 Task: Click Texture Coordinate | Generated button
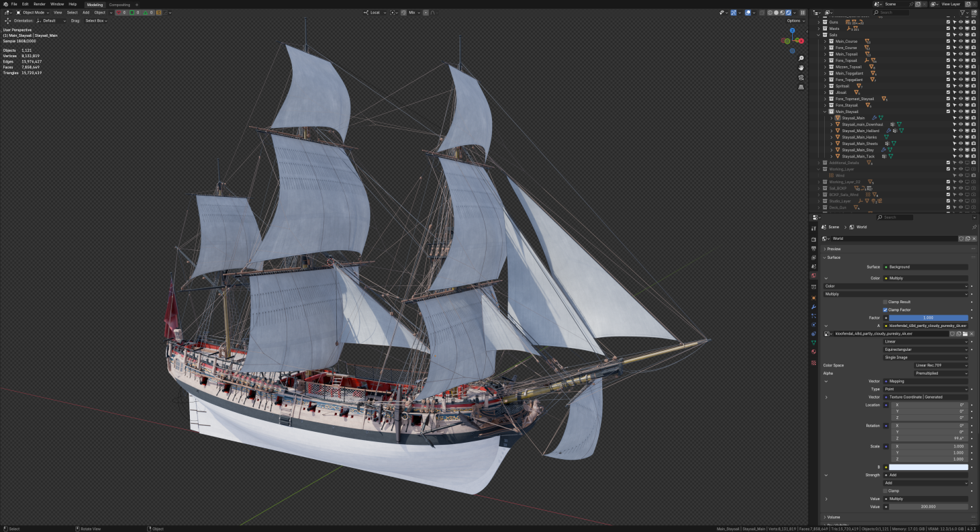(926, 397)
